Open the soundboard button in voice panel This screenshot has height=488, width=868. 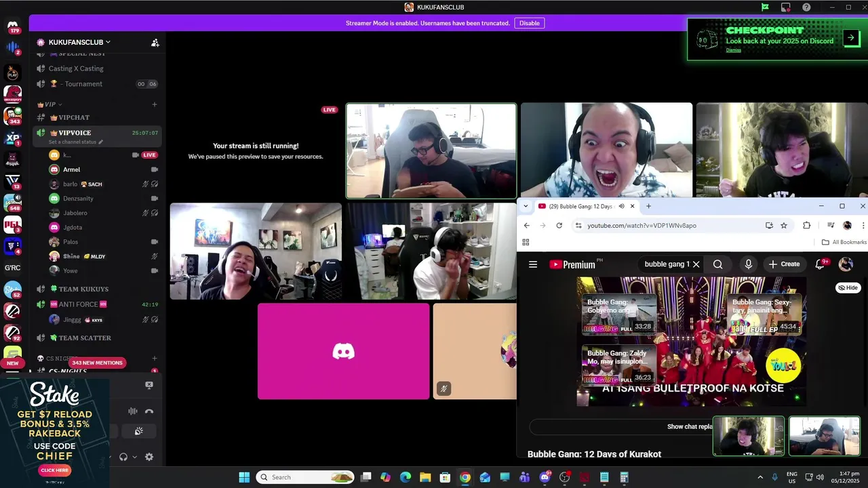coord(139,431)
